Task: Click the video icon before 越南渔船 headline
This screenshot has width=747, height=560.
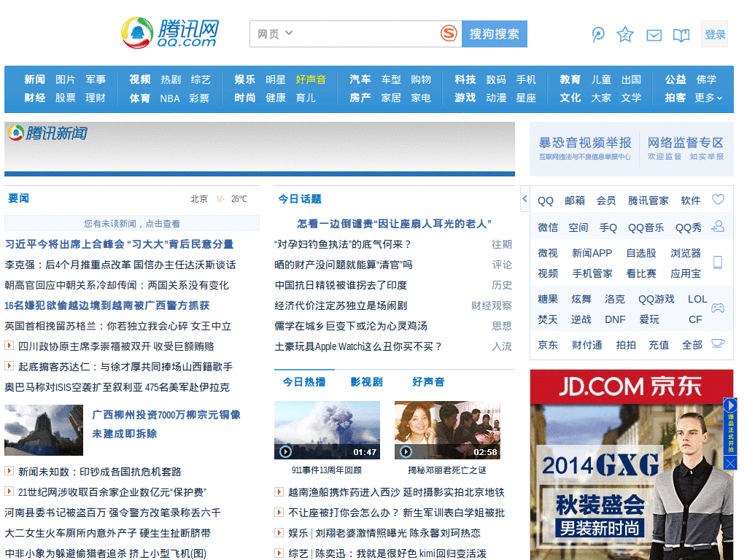Action: point(279,491)
